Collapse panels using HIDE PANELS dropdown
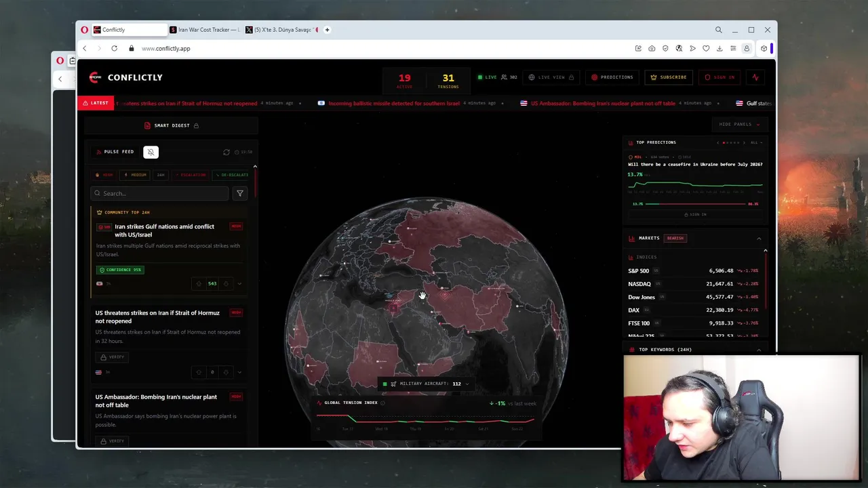 coord(739,125)
